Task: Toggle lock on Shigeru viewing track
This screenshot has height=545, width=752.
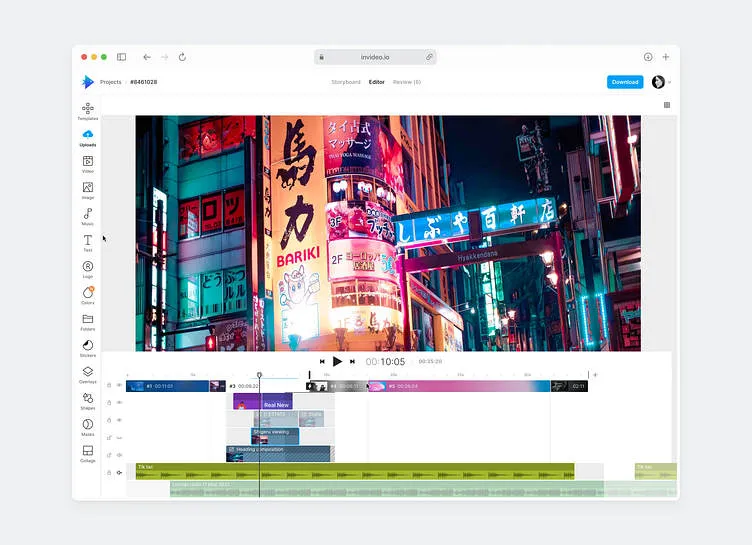Action: tap(109, 438)
